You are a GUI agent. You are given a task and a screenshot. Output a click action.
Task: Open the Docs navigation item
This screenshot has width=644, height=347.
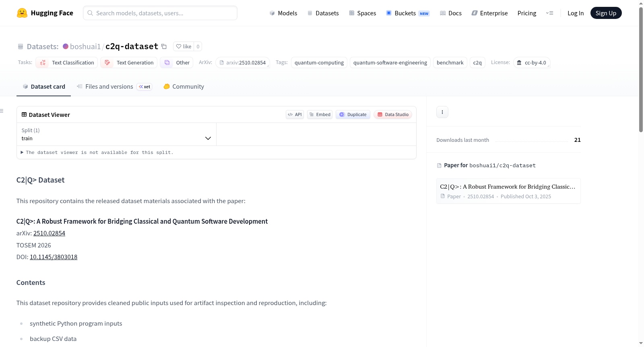tap(451, 13)
